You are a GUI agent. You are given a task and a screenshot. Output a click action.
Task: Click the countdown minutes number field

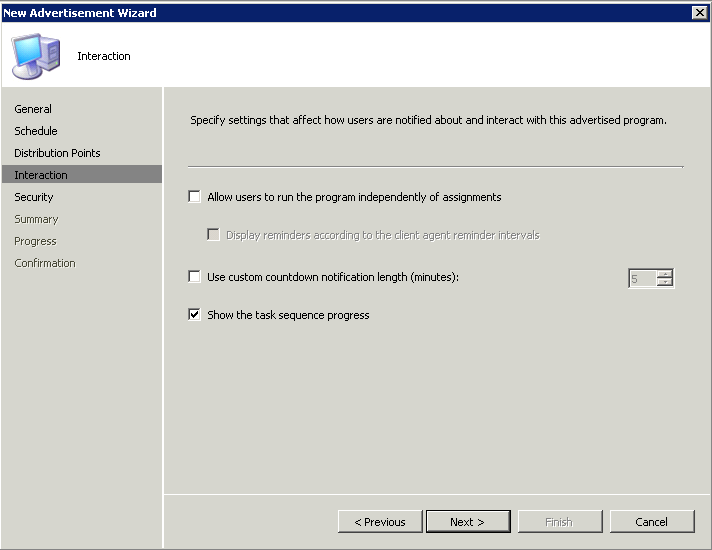642,278
